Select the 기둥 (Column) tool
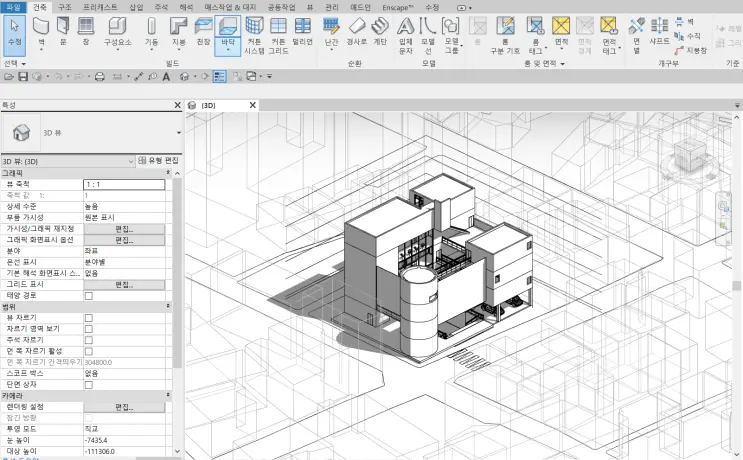 (151, 32)
